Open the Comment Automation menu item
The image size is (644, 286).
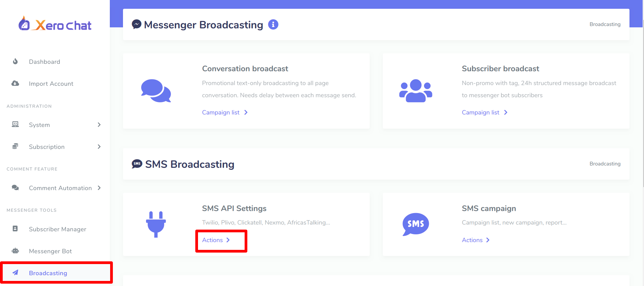[x=55, y=188]
